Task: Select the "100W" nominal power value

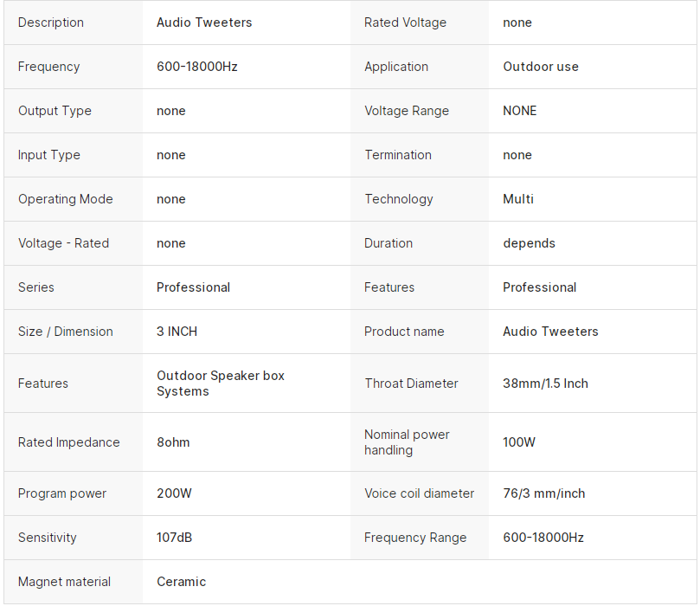Action: 519,442
